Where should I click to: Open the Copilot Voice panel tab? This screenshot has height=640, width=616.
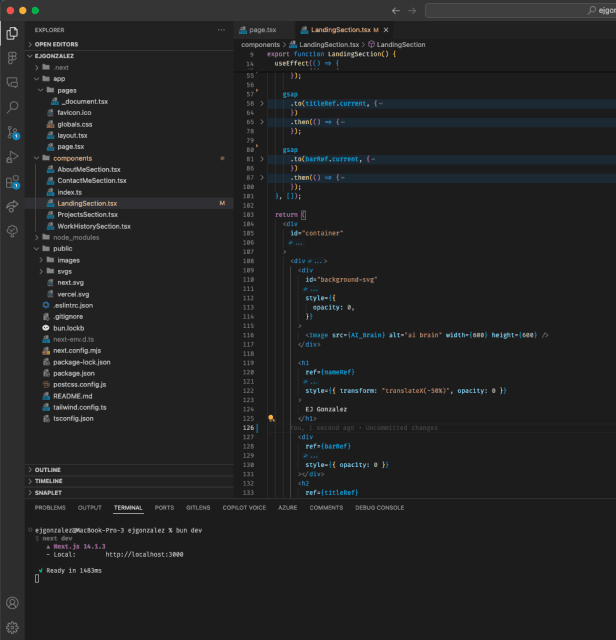[244, 507]
